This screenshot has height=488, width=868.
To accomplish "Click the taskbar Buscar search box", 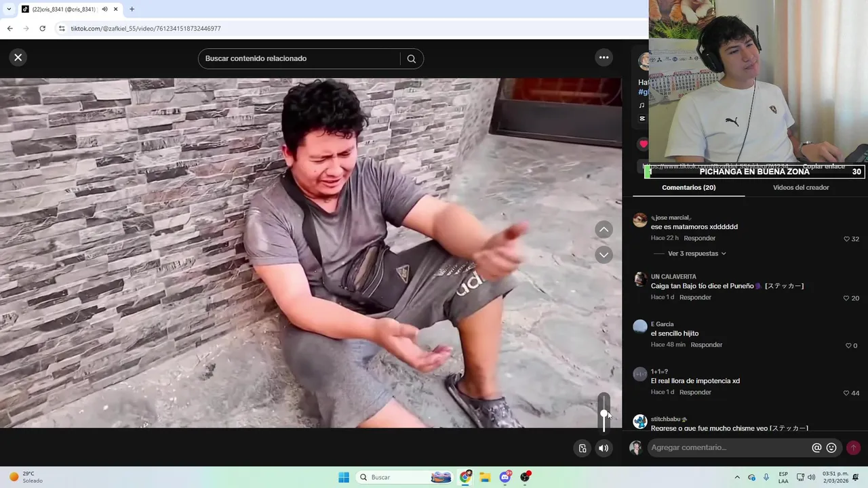I will (404, 477).
